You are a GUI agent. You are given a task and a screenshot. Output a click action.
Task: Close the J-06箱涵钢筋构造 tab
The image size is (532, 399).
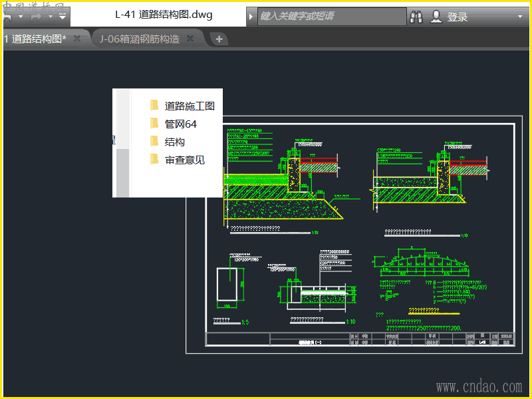click(x=190, y=39)
